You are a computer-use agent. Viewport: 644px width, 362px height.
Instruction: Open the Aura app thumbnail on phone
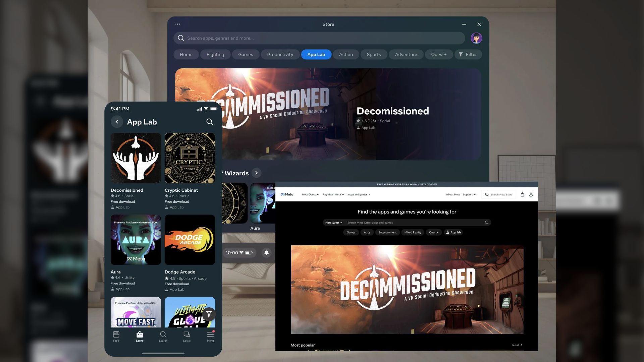click(x=136, y=240)
